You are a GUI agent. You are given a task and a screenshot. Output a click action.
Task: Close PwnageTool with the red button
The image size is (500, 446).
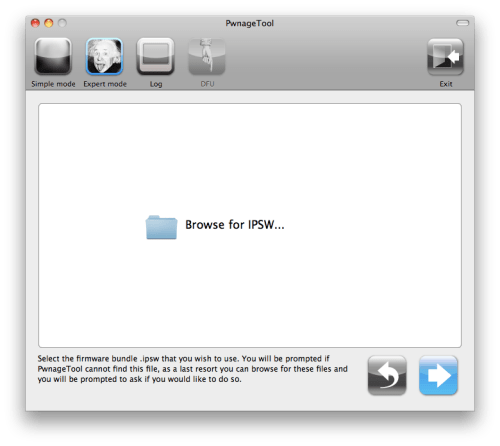pyautogui.click(x=35, y=23)
